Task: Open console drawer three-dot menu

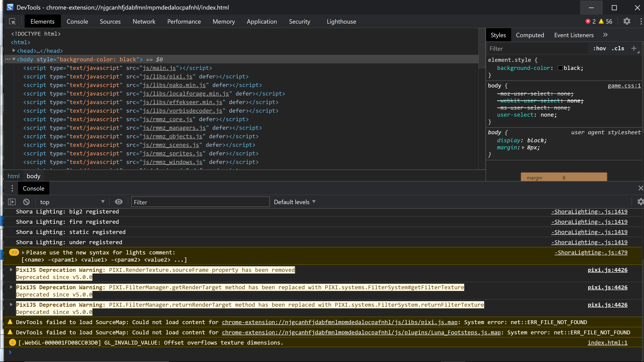Action: click(x=12, y=188)
